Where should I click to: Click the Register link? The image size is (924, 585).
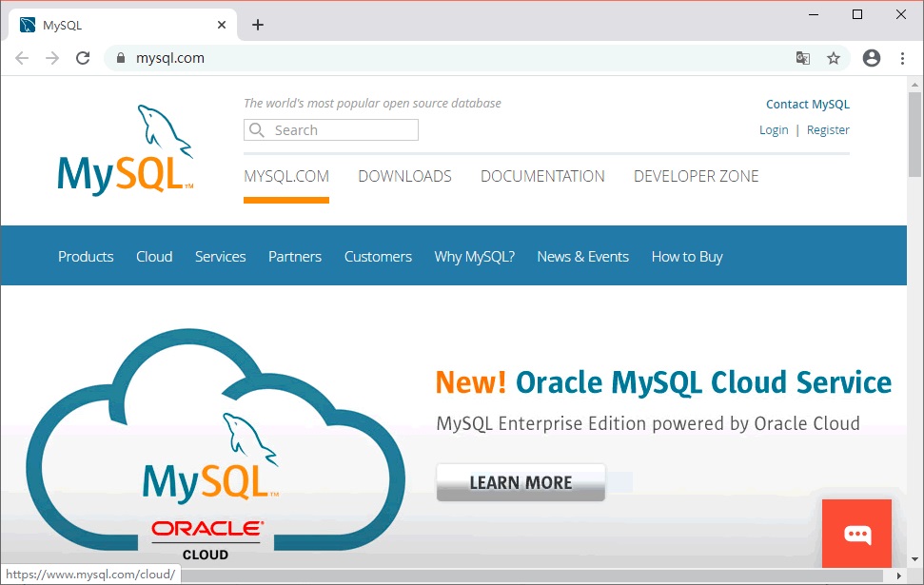click(827, 129)
